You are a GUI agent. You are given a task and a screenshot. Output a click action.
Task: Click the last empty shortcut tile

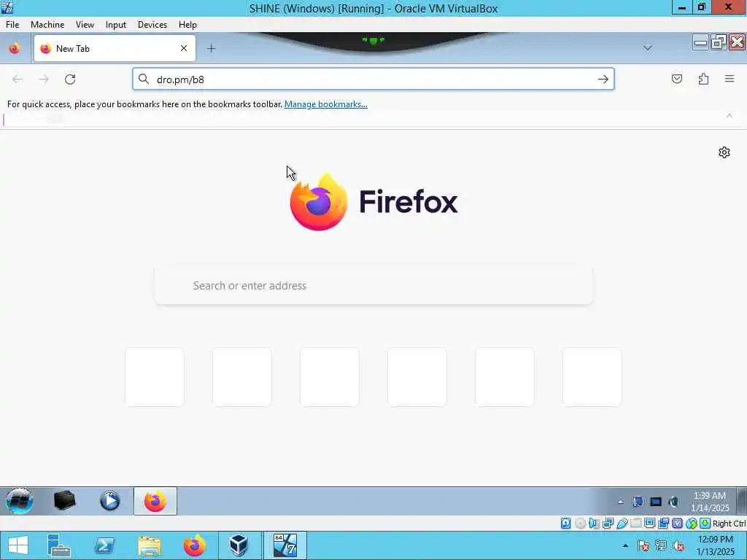point(592,377)
